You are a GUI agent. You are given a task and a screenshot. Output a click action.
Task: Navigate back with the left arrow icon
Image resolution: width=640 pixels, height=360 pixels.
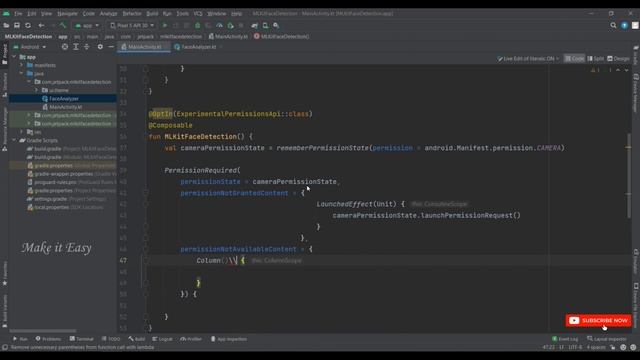click(41, 25)
